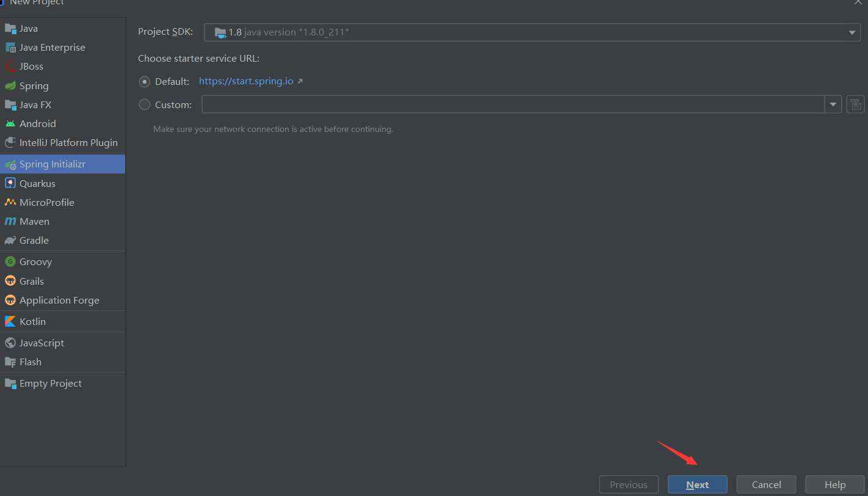This screenshot has width=868, height=496.
Task: Click the Gradle elephant icon
Action: point(10,240)
